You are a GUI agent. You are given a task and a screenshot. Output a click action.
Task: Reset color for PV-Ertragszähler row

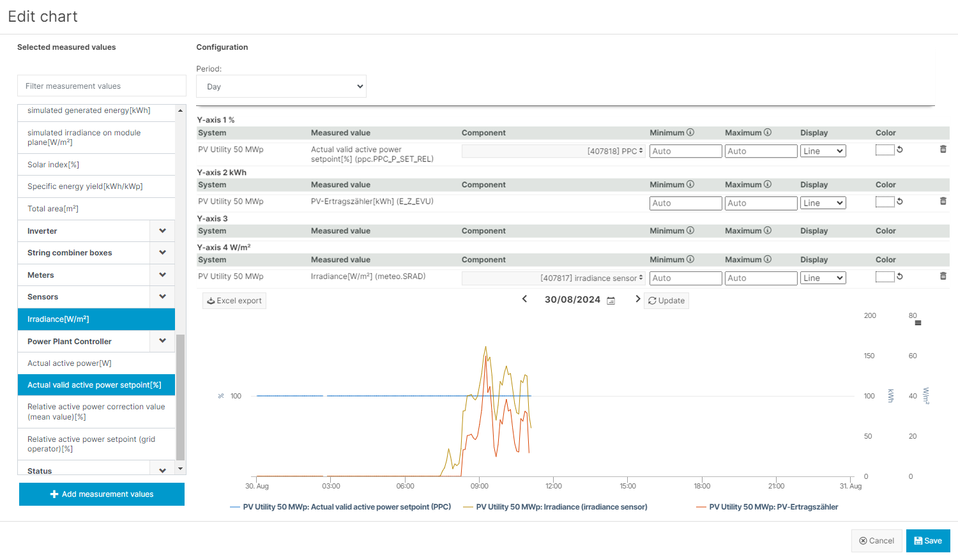click(900, 201)
